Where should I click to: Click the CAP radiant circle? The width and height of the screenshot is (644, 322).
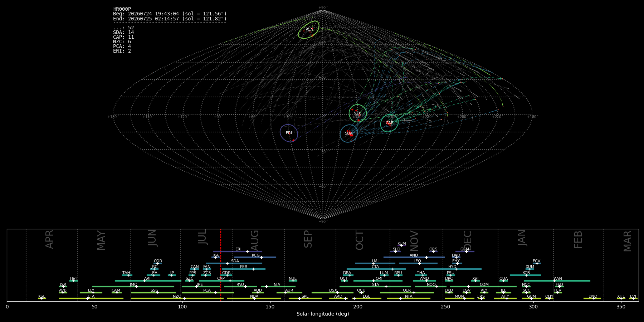pos(389,123)
